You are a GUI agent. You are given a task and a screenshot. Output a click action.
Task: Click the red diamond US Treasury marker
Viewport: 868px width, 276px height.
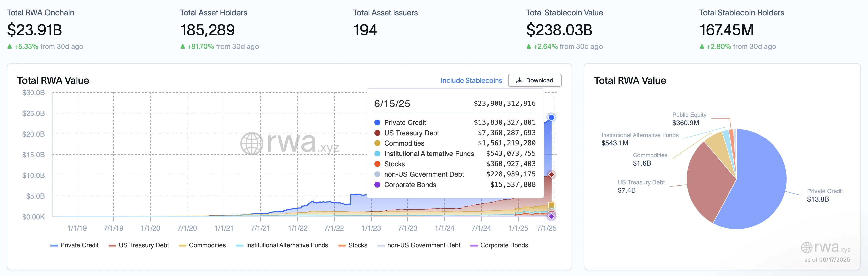click(x=551, y=174)
